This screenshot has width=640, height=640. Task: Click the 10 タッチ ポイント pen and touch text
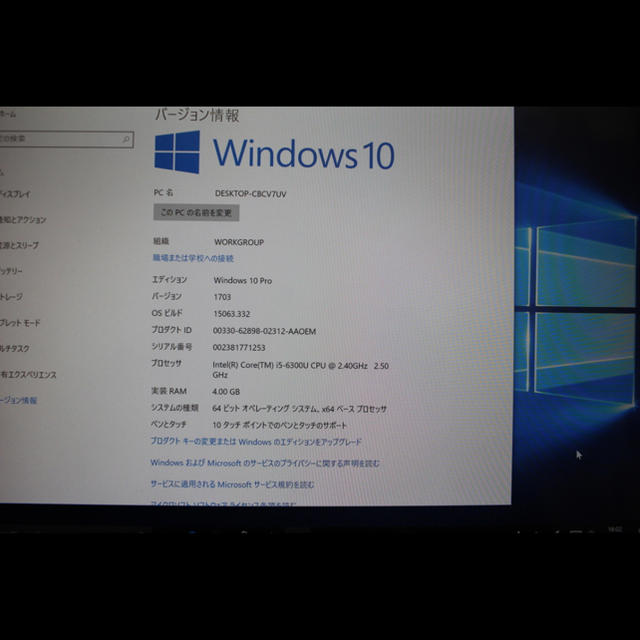(279, 425)
